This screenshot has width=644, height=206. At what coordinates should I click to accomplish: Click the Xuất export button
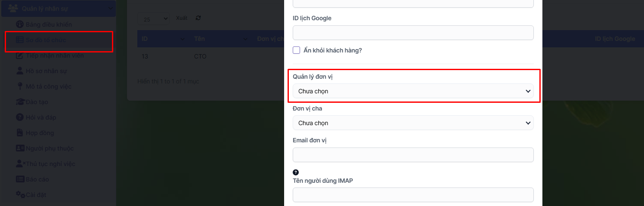(182, 18)
